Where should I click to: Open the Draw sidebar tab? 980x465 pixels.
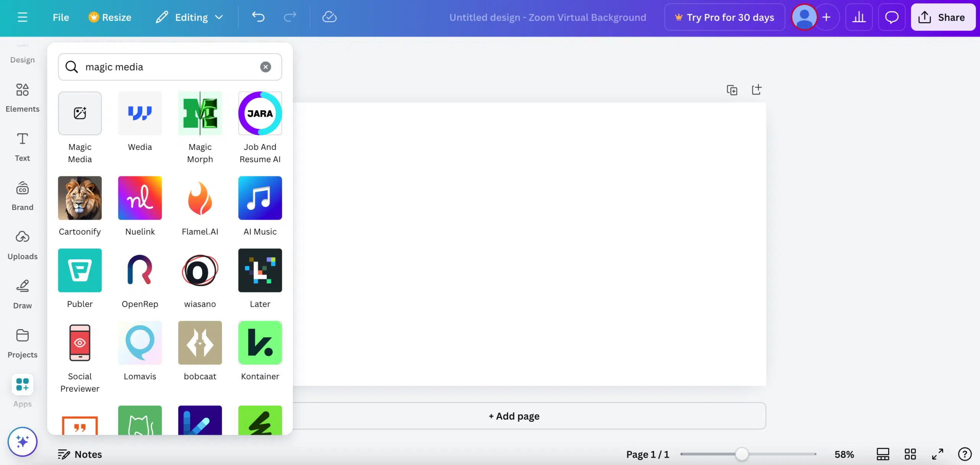pos(22,294)
